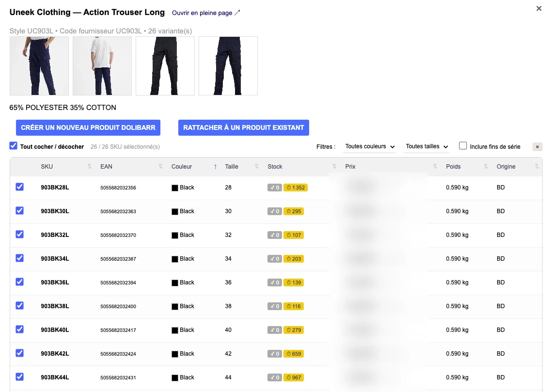Click the yellow 659 stock badge
Image resolution: width=548 pixels, height=392 pixels.
[x=294, y=354]
